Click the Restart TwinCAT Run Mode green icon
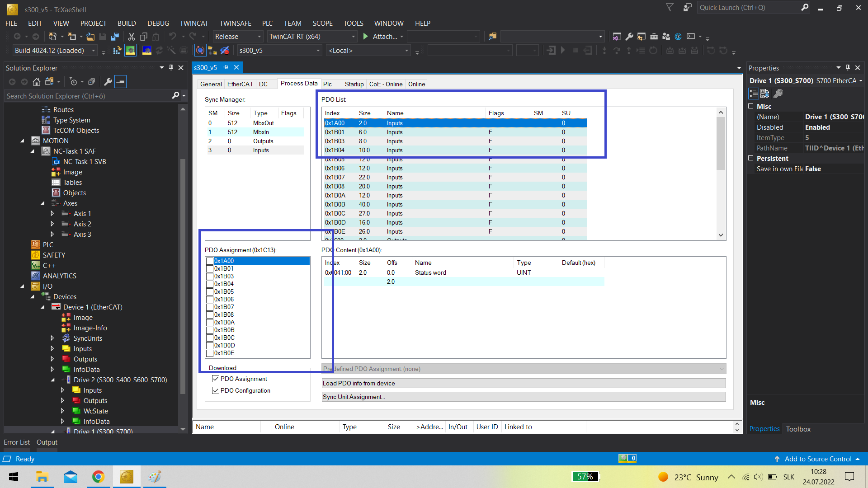 [x=130, y=51]
